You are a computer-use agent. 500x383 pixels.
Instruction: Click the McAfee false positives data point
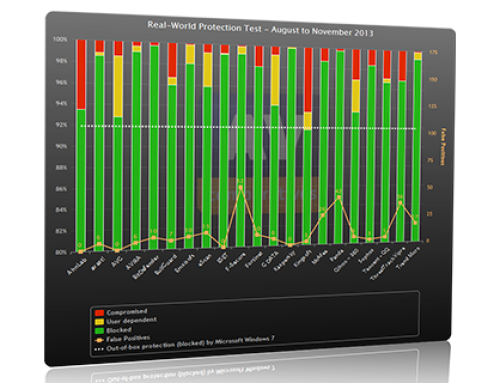coord(322,215)
